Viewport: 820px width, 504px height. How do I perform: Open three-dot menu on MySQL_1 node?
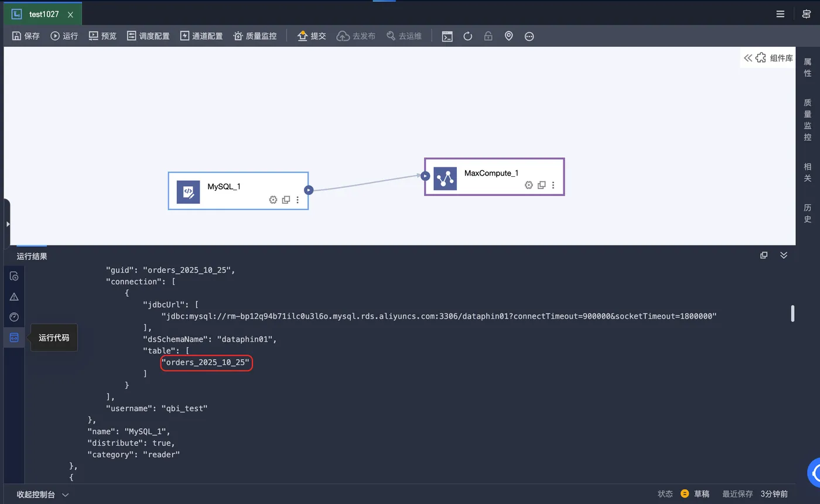tap(298, 200)
